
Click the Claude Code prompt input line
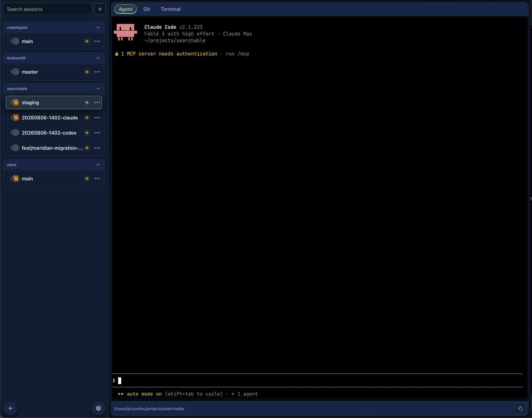(317, 380)
